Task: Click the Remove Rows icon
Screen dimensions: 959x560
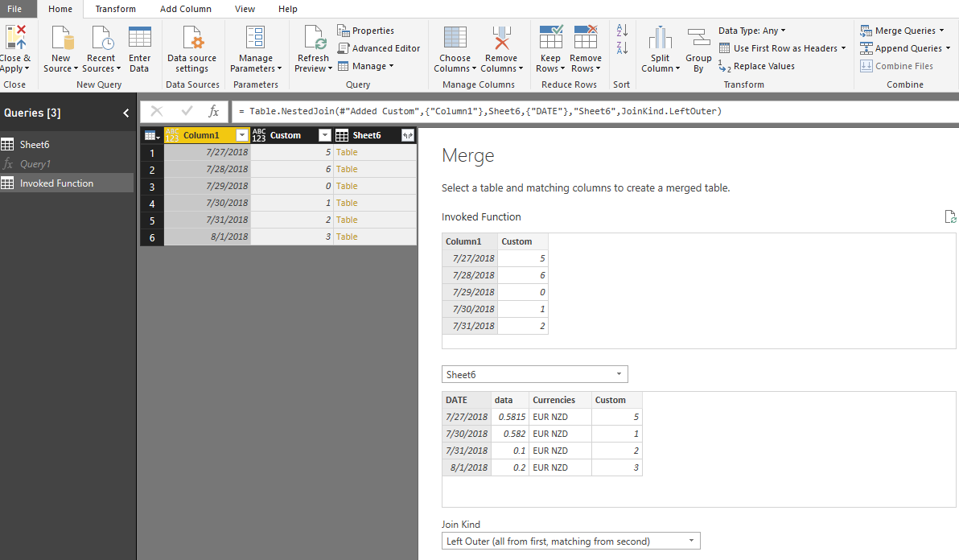Action: [586, 37]
